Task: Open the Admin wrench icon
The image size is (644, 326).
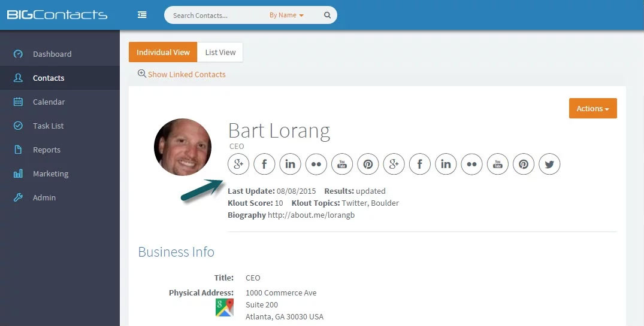Action: point(18,197)
